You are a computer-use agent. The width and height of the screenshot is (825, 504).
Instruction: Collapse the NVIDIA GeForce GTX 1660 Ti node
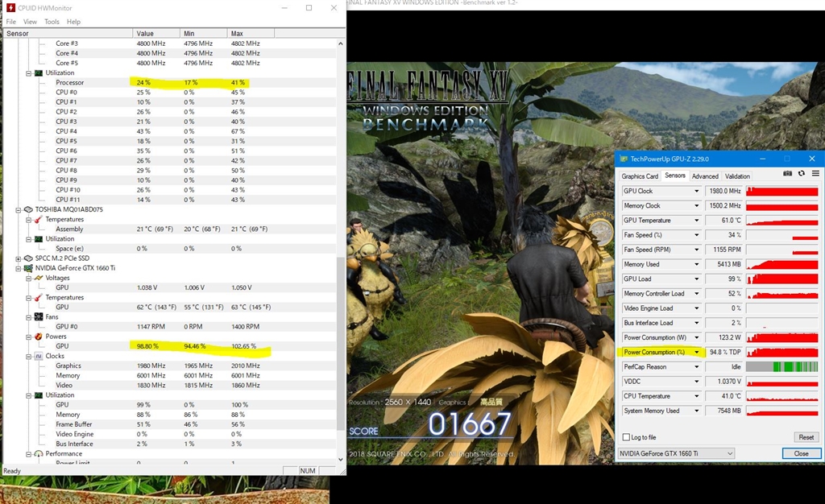[x=19, y=268]
